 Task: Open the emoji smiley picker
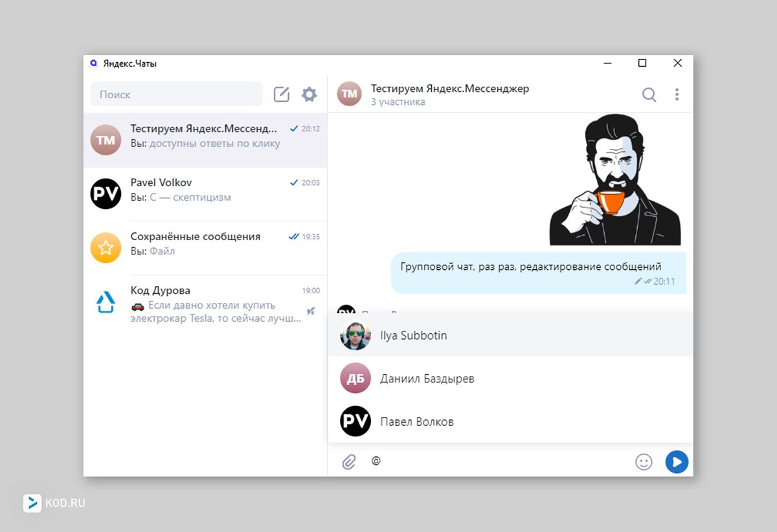[x=644, y=461]
